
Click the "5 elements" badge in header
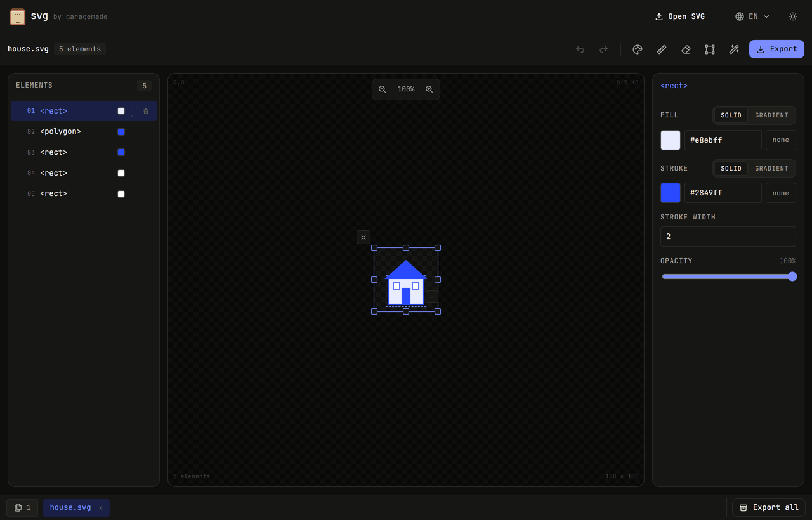click(x=80, y=49)
